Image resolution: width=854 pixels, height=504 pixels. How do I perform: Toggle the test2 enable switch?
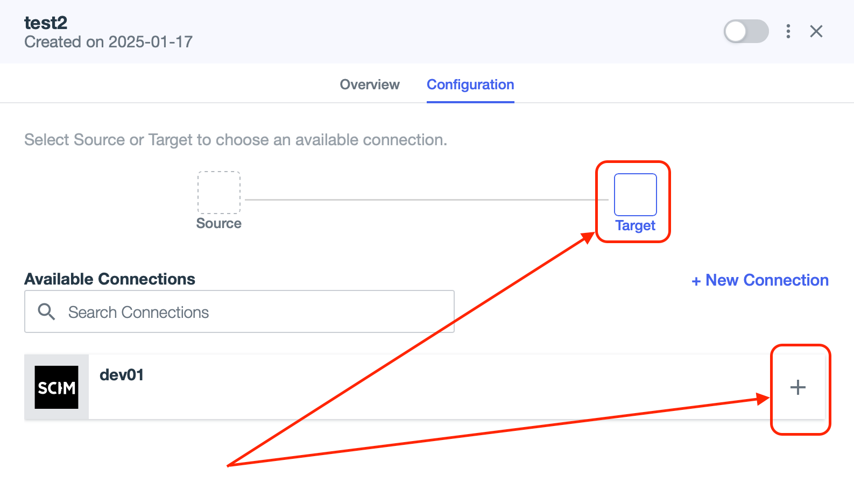click(746, 31)
